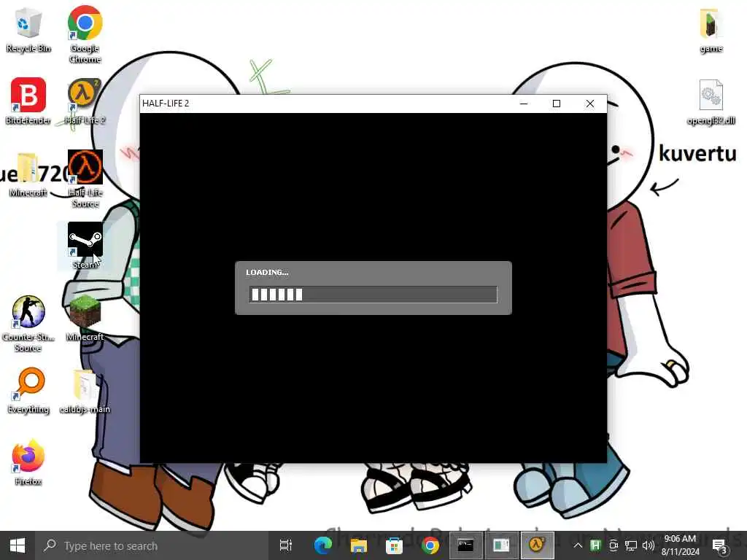This screenshot has width=747, height=560.
Task: Open Task View on the taskbar
Action: (x=286, y=545)
